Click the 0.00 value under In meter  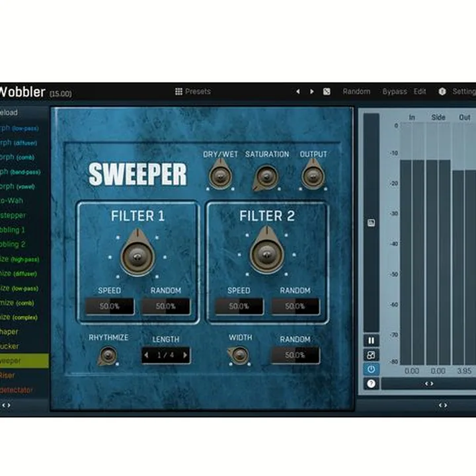coord(412,371)
